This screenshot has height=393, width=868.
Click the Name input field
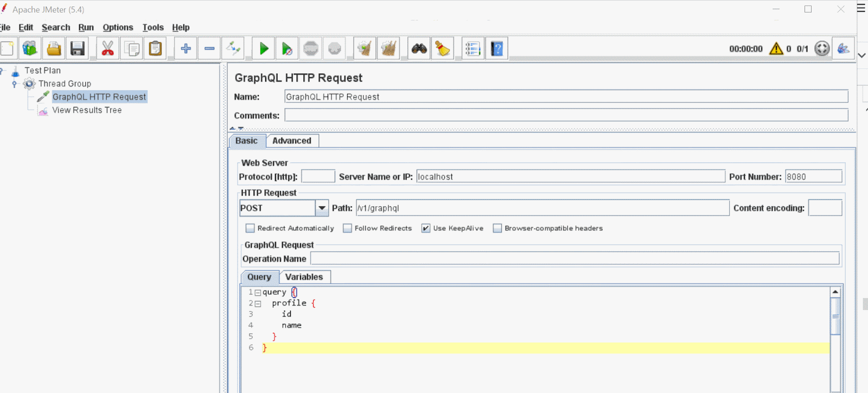(566, 97)
